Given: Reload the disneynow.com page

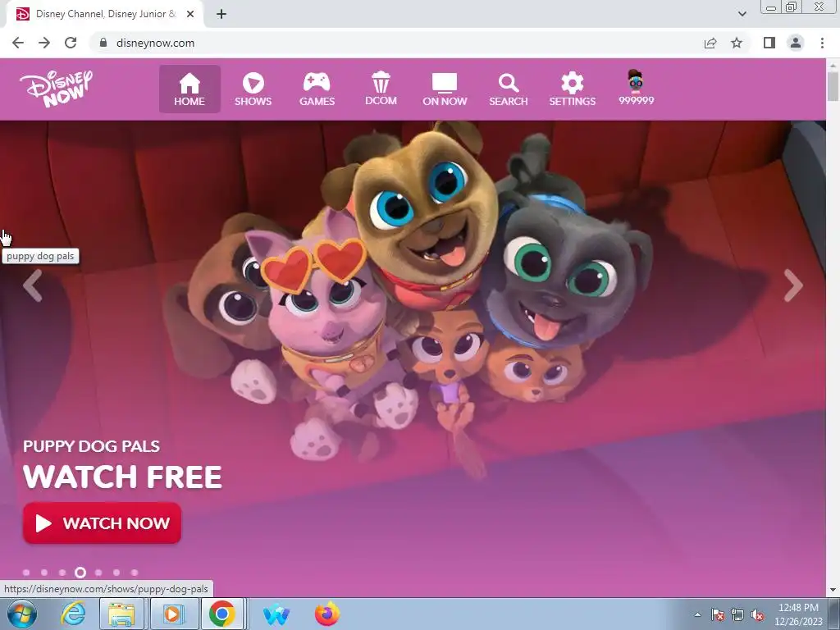Looking at the screenshot, I should (x=71, y=43).
